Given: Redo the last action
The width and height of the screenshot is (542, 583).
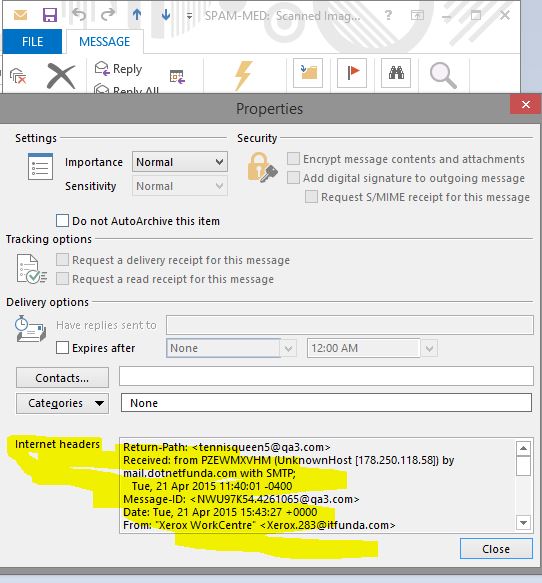Looking at the screenshot, I should click(108, 15).
